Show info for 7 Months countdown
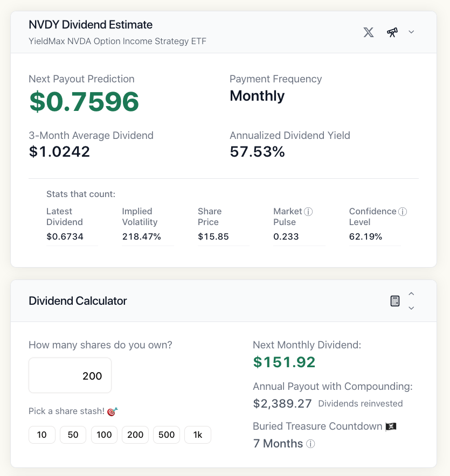450x476 pixels. click(310, 444)
